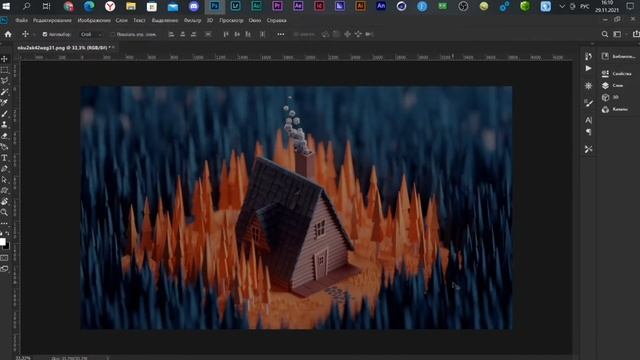
Task: Toggle Quick Mask mode
Action: [4, 258]
